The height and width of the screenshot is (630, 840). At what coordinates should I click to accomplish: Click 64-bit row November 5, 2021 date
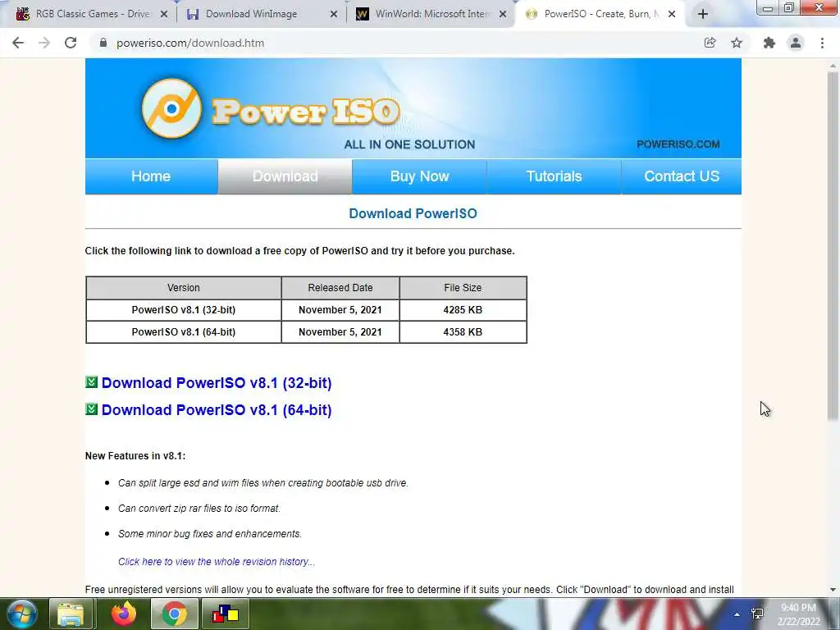(340, 331)
